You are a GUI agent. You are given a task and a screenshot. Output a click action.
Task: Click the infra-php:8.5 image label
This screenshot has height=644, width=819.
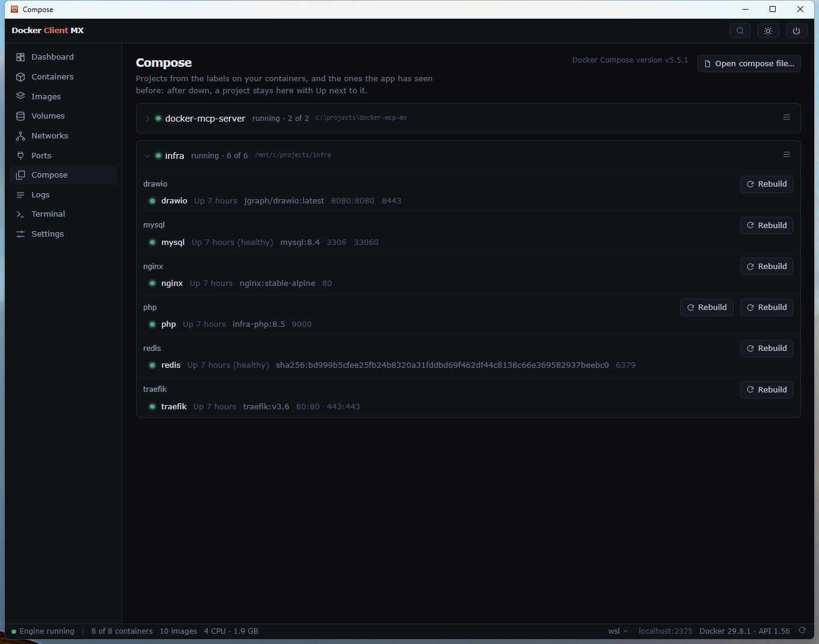point(259,324)
